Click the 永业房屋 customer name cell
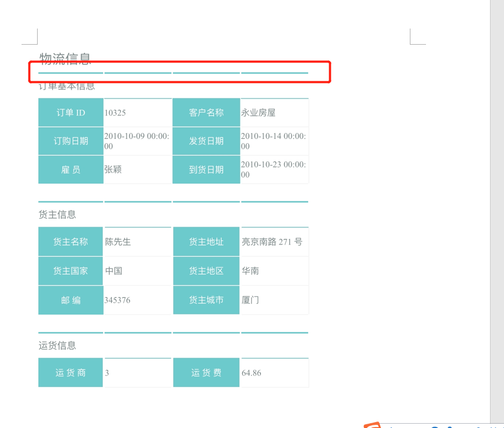The height and width of the screenshot is (428, 504). coord(274,113)
